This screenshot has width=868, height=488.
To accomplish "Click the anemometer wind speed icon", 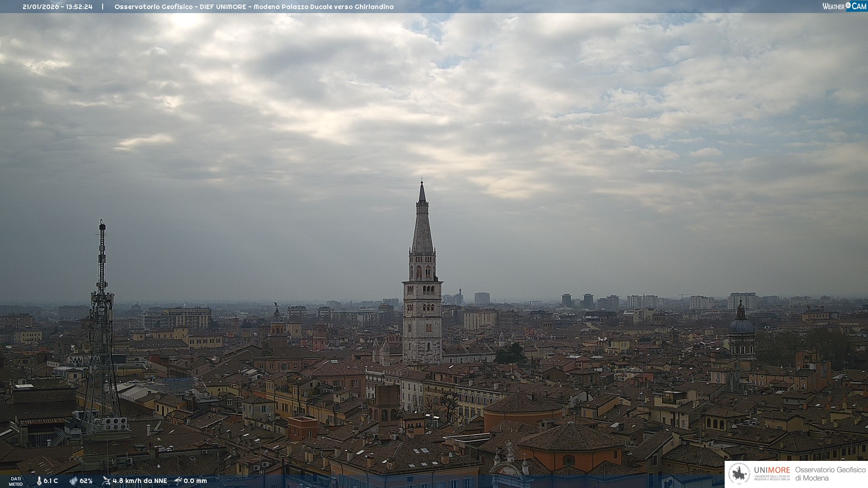I will 106,481.
